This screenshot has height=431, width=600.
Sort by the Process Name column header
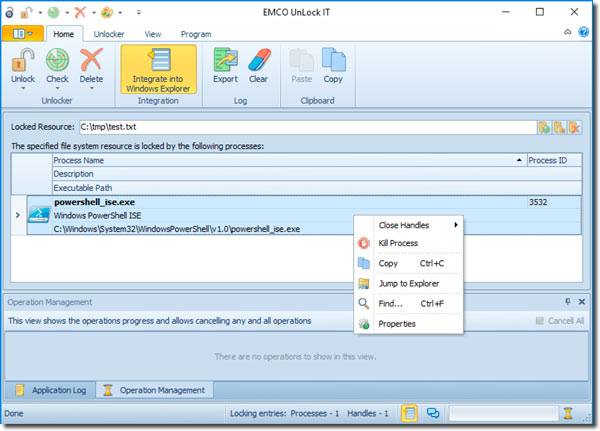point(289,160)
